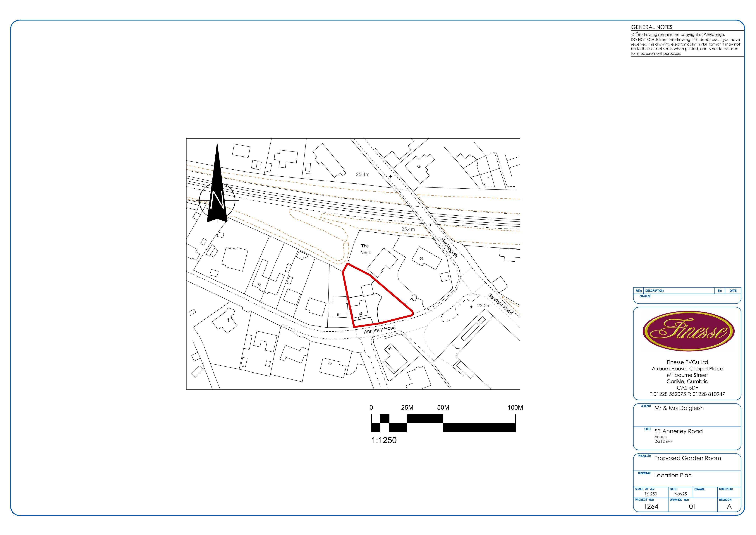Click the revision letter "A"
This screenshot has width=756, height=535.
(729, 507)
